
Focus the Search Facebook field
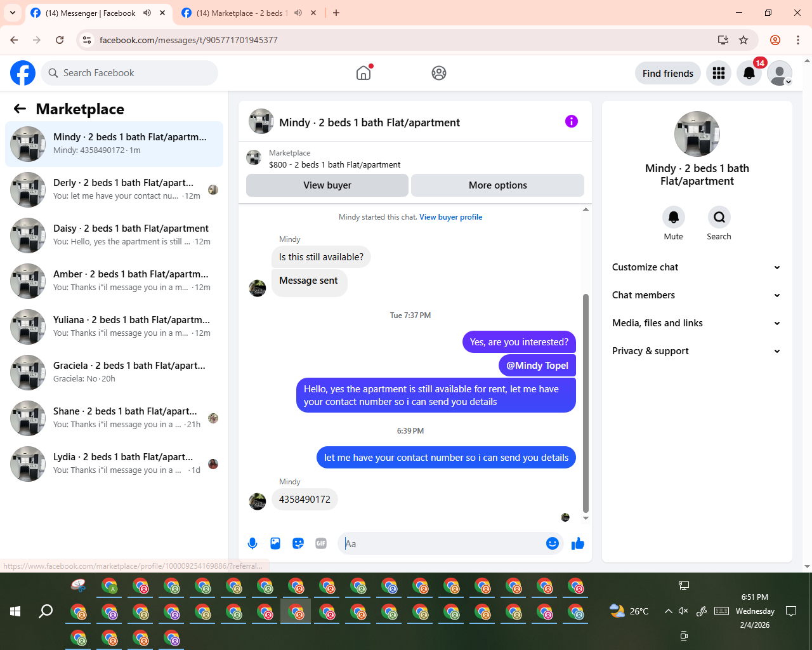coord(129,73)
